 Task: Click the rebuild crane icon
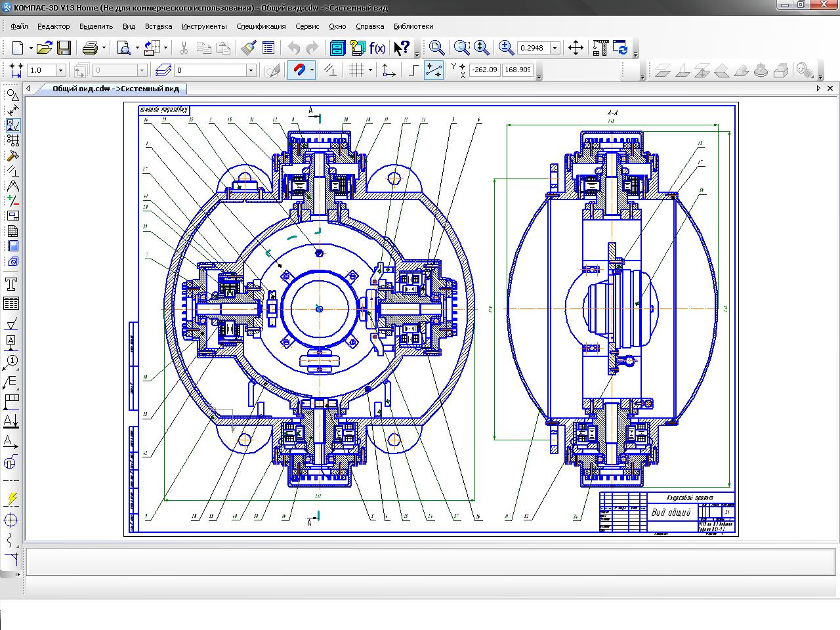tap(600, 48)
